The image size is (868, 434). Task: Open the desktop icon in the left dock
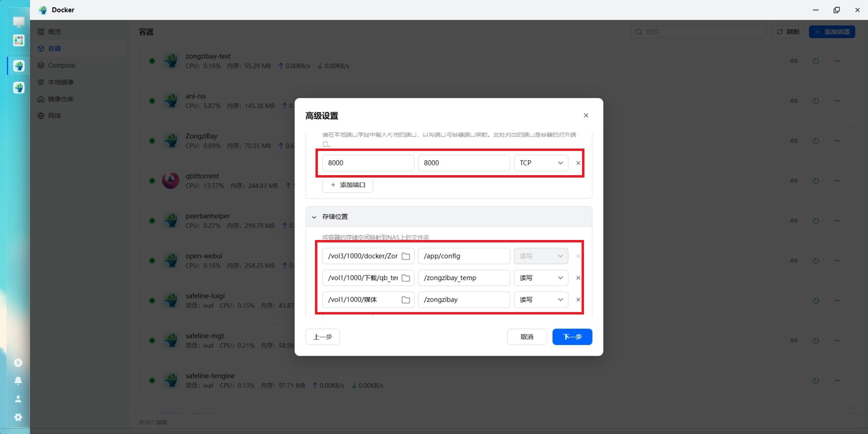coord(19,22)
